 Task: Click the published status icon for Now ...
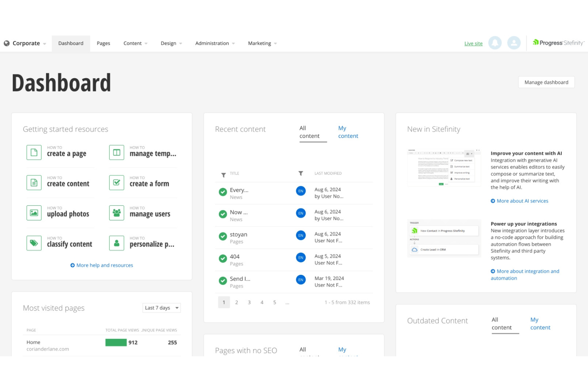point(223,214)
